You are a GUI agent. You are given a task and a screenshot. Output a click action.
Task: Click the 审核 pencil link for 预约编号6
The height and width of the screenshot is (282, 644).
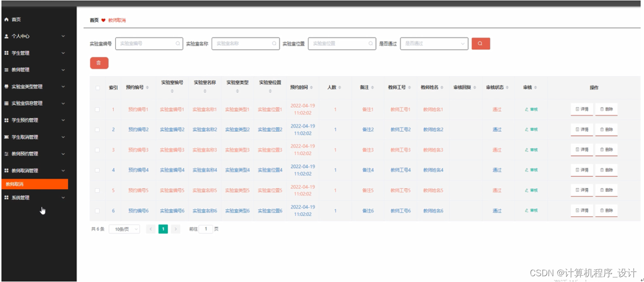(531, 211)
